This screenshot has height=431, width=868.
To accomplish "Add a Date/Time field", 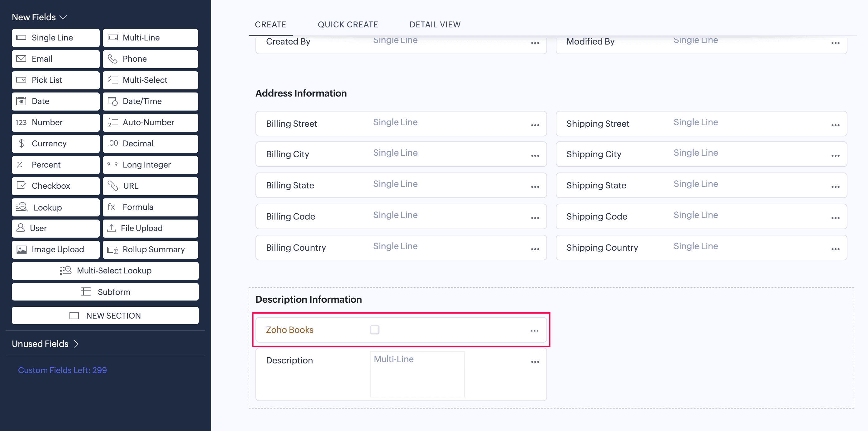I will [150, 101].
